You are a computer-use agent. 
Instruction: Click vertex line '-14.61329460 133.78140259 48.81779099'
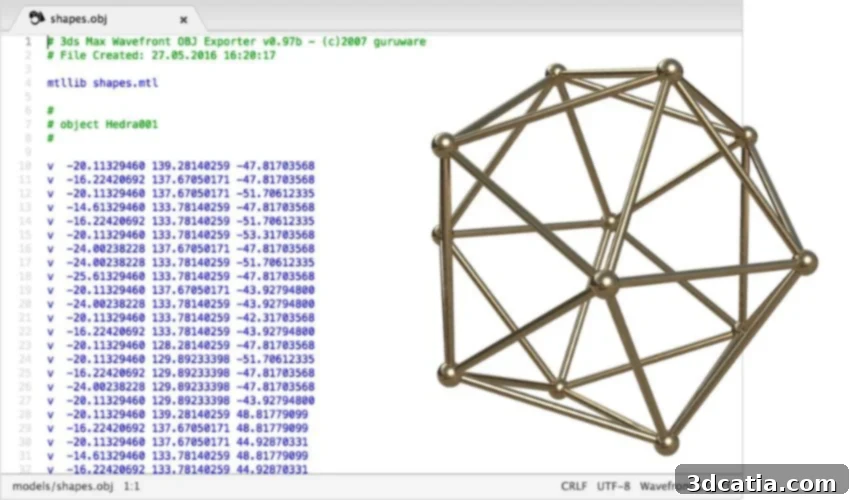pyautogui.click(x=177, y=456)
